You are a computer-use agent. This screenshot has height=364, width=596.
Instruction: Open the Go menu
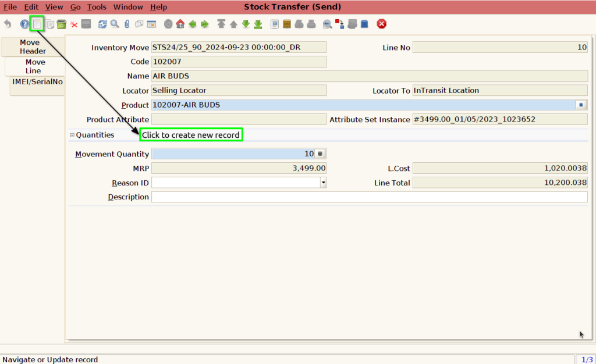pyautogui.click(x=75, y=7)
